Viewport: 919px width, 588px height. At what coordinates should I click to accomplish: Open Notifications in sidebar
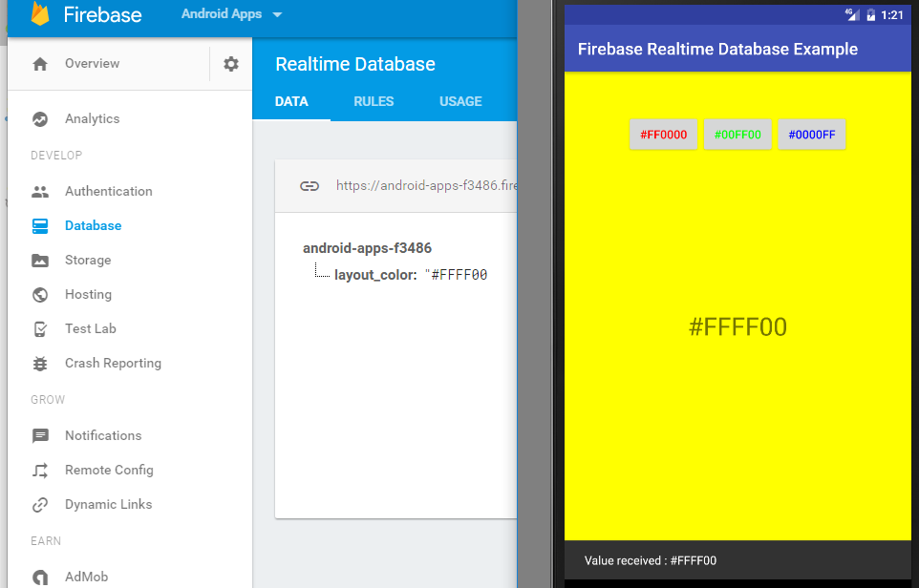(103, 435)
